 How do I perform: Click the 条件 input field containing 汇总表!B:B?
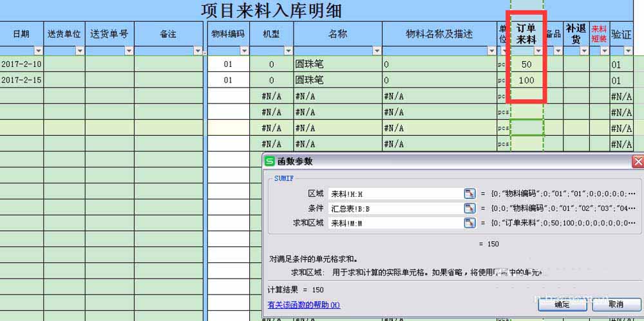[x=394, y=208]
